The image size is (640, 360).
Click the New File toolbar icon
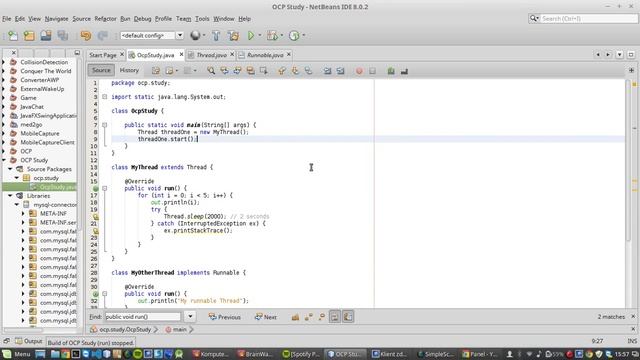[x=13, y=36]
